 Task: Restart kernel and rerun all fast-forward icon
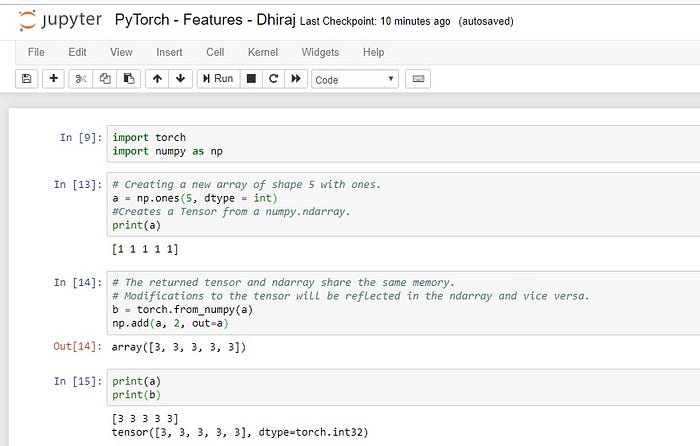point(296,79)
